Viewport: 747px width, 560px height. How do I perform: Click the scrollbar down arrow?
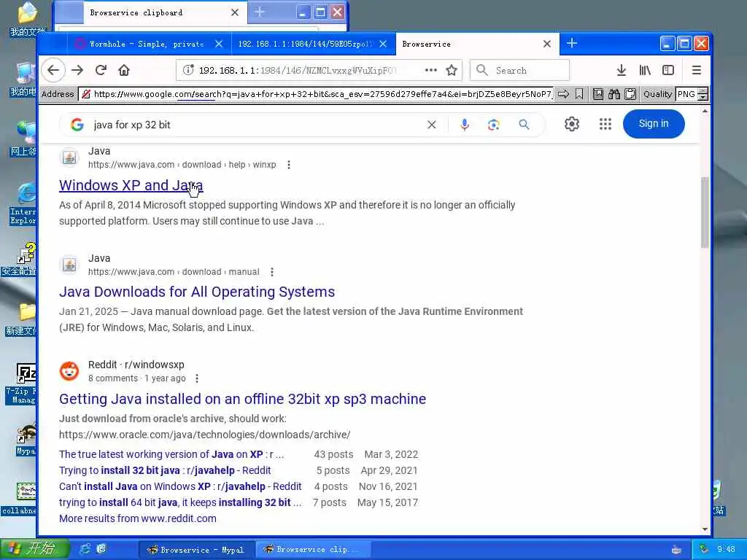(x=705, y=529)
